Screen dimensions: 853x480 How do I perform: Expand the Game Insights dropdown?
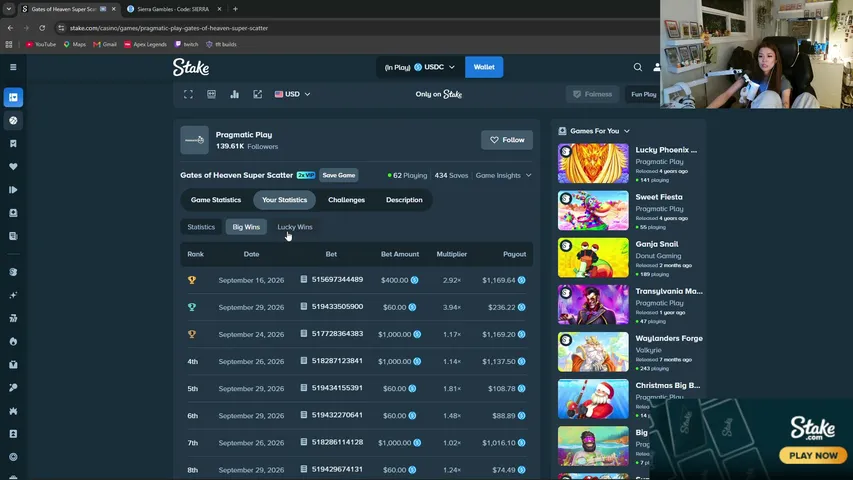click(503, 175)
